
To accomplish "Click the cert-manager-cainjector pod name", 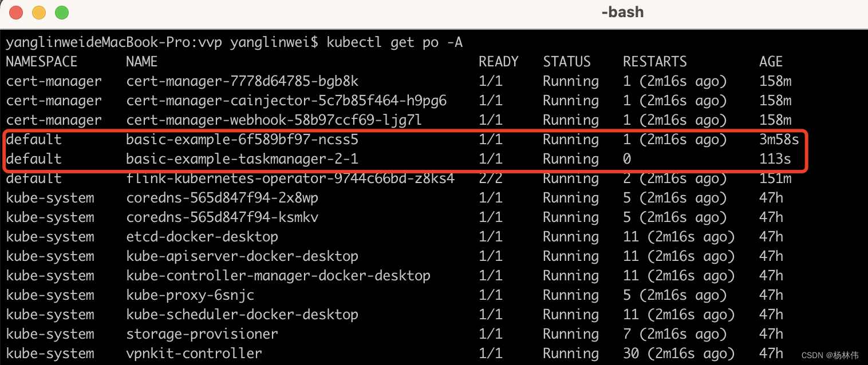I will 286,101.
